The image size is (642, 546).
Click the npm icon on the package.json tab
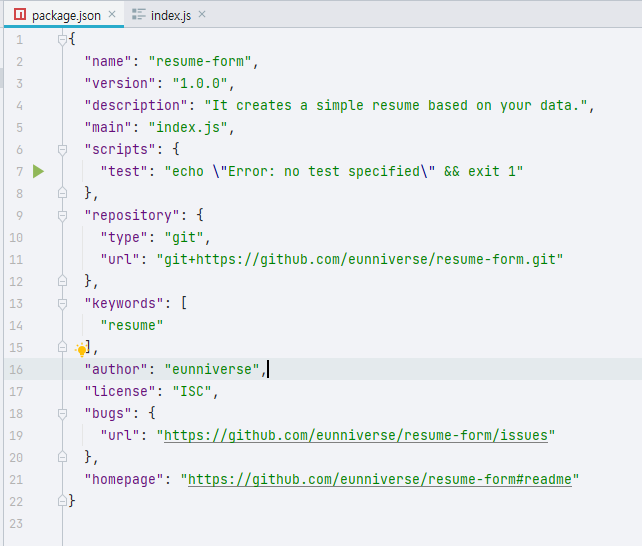(x=20, y=15)
